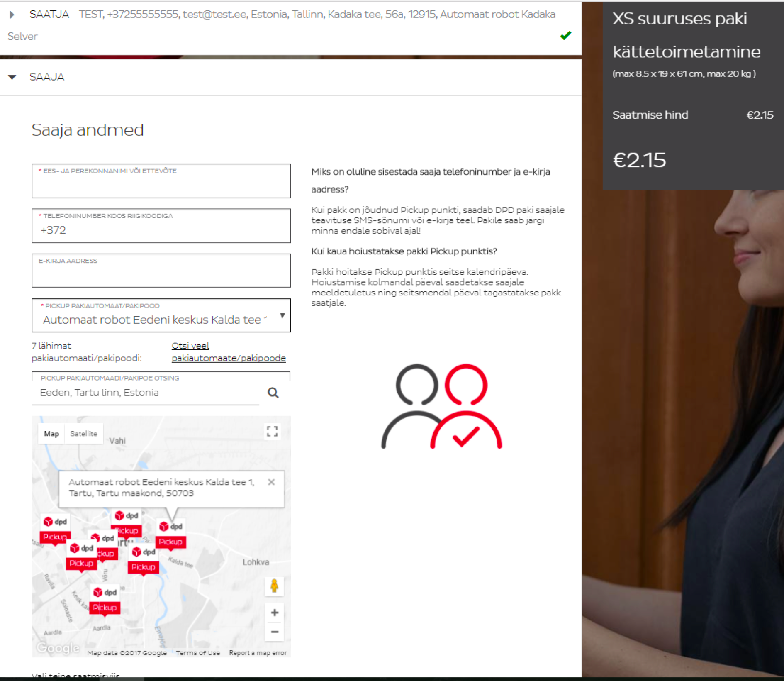Image resolution: width=784 pixels, height=681 pixels.
Task: Select the southernmost dpd Pickup marker
Action: 105,600
